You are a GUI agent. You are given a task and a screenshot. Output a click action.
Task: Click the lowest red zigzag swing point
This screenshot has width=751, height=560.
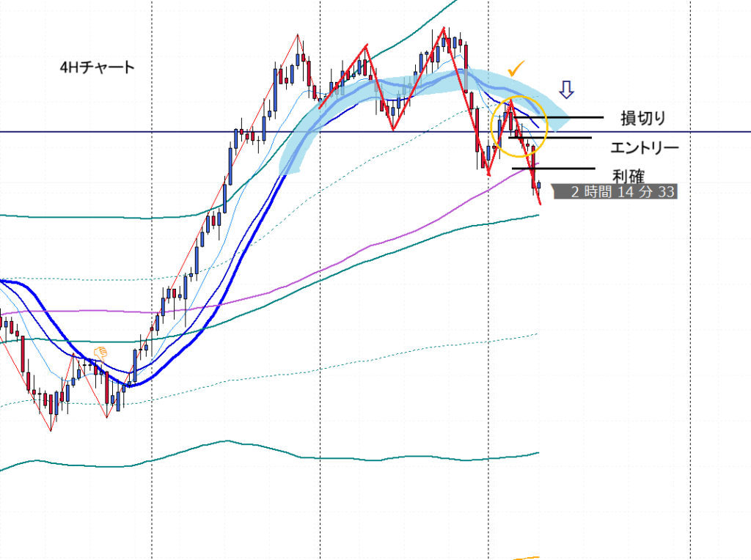point(51,430)
